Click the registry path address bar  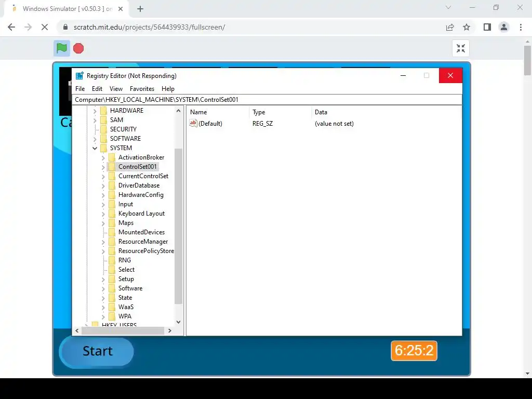point(268,99)
